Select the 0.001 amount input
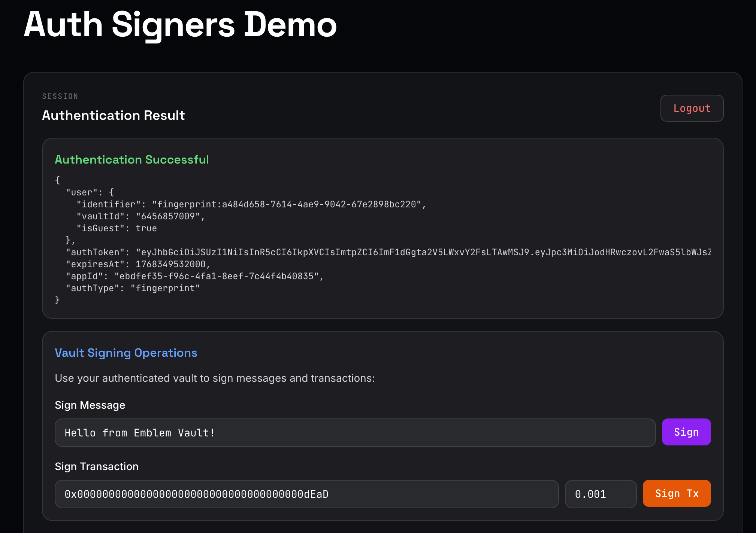 pos(600,494)
